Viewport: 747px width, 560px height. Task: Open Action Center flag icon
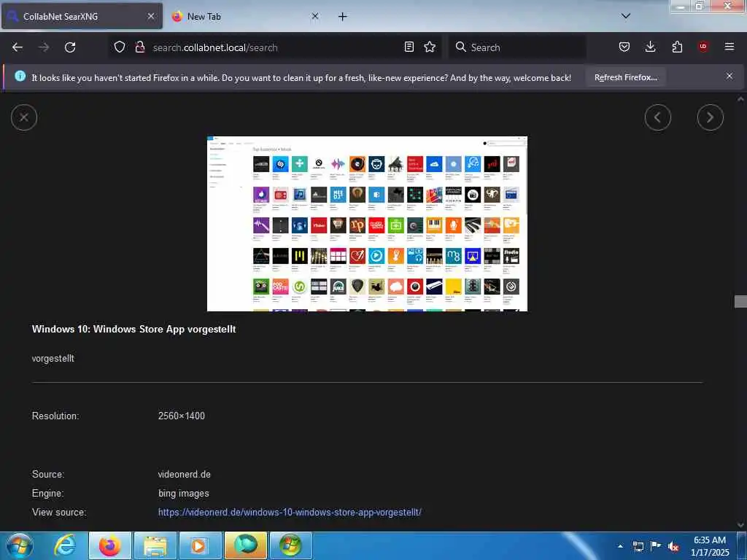[656, 545]
